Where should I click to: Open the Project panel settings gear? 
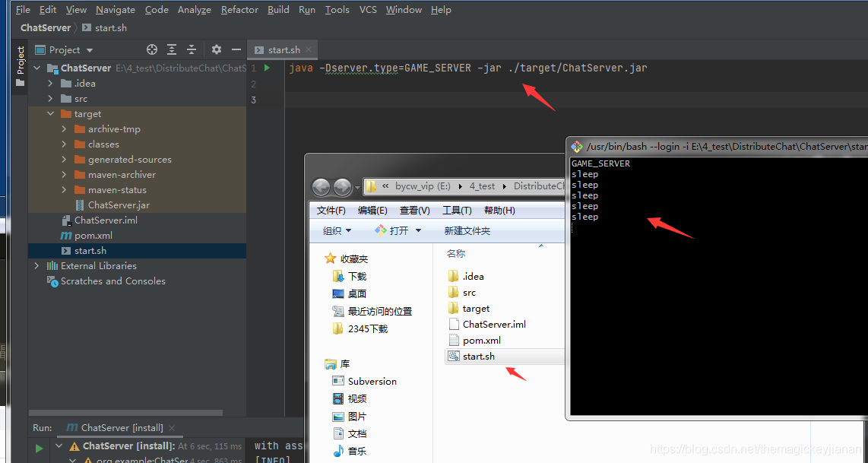(217, 49)
